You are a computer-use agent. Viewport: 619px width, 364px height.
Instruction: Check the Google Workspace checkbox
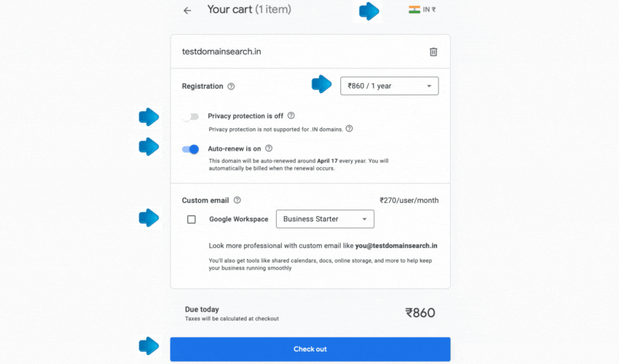tap(192, 220)
